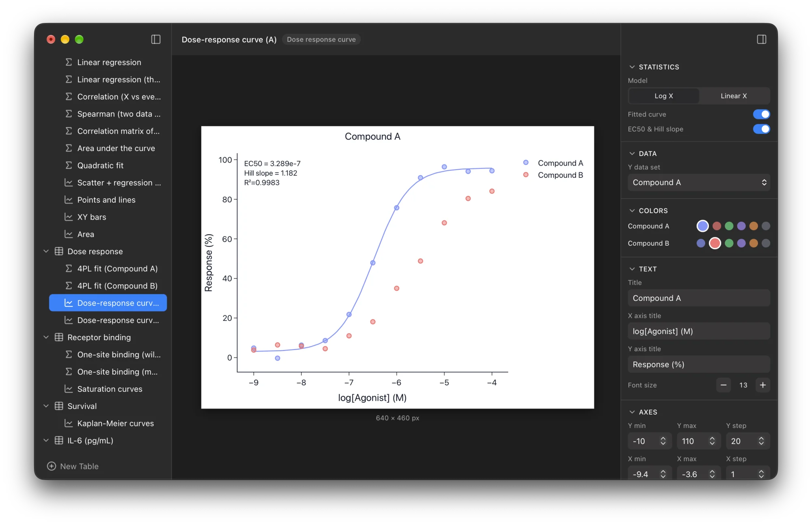Adjust the X min stepper arrows

click(663, 474)
